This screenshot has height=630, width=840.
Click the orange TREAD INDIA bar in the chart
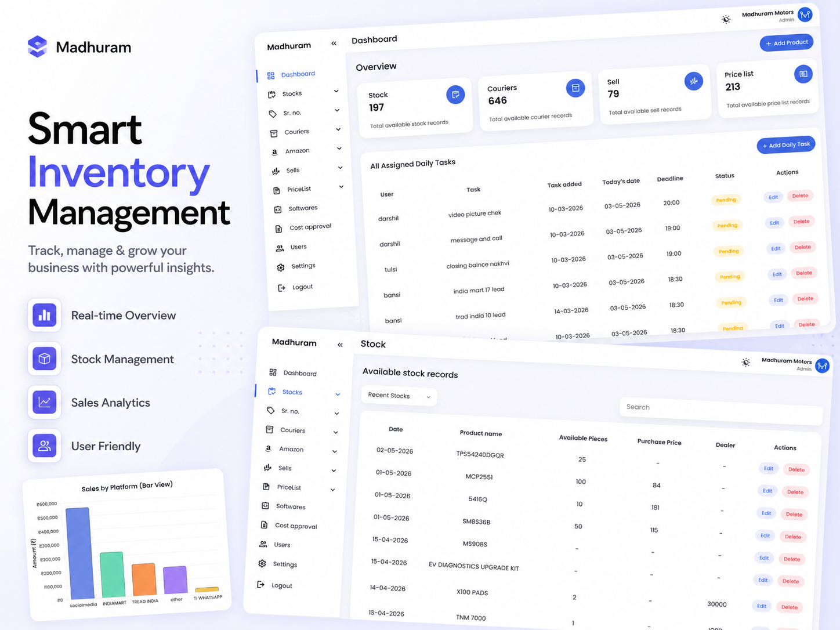pyautogui.click(x=144, y=580)
